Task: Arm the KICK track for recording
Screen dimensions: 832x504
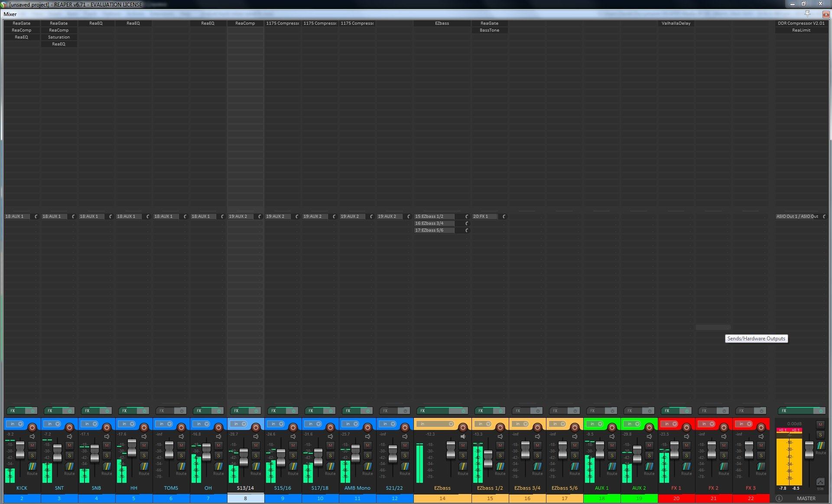Action: [x=32, y=427]
